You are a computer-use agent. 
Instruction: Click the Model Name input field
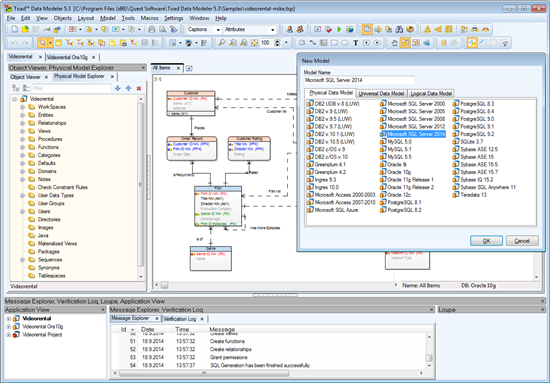pyautogui.click(x=359, y=80)
